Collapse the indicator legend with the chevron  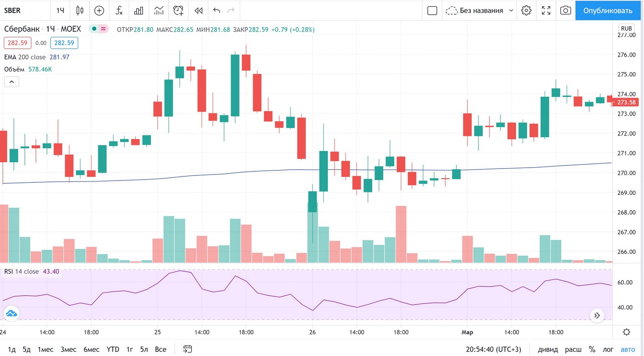(11, 82)
